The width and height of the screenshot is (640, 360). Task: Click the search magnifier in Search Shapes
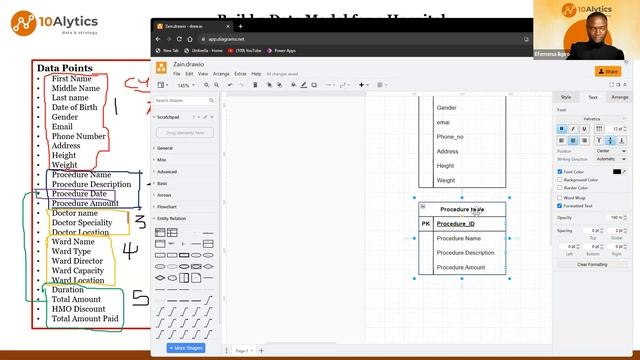211,100
